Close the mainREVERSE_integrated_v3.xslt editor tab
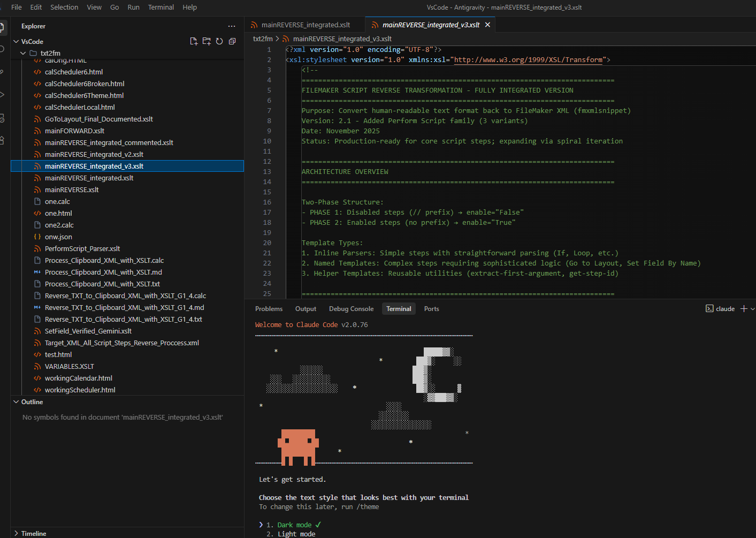Image resolution: width=756 pixels, height=538 pixels. 487,25
